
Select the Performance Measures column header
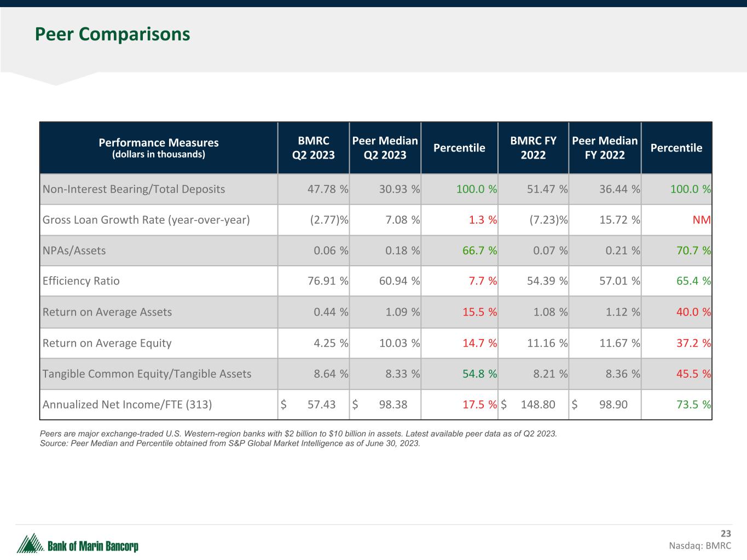pos(158,148)
